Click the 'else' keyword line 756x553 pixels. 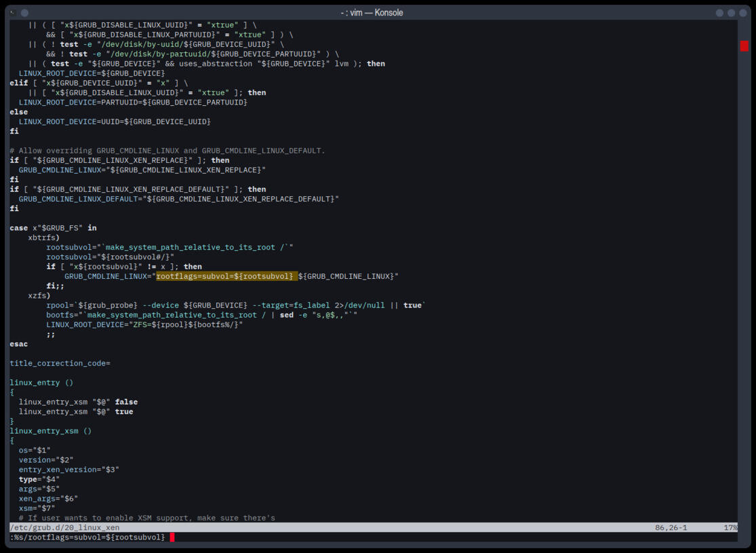click(19, 112)
